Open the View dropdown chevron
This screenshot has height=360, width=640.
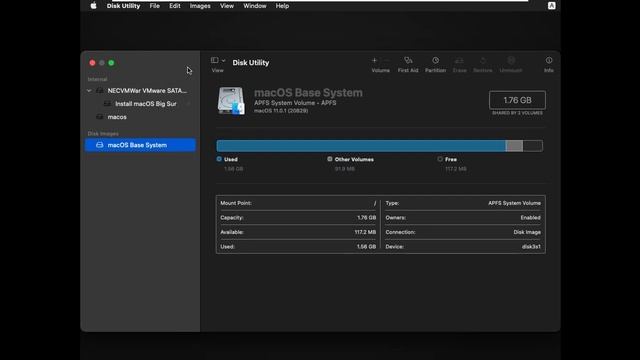point(224,60)
